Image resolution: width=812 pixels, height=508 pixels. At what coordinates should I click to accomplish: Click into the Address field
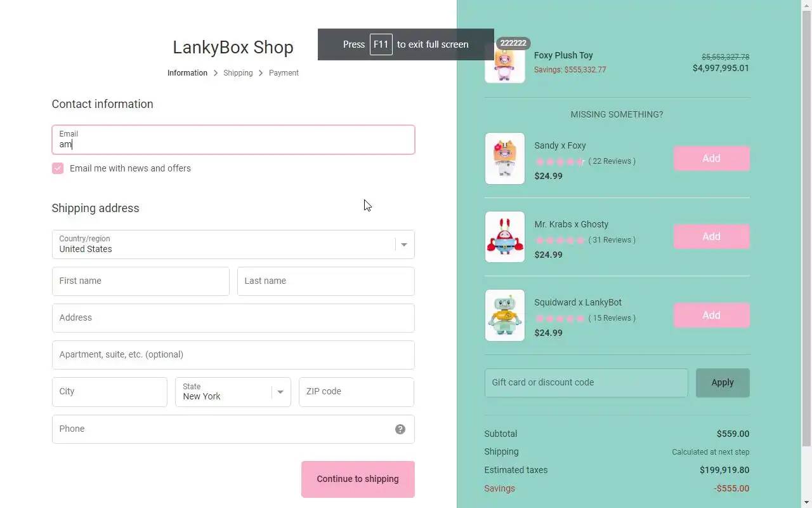tap(233, 318)
